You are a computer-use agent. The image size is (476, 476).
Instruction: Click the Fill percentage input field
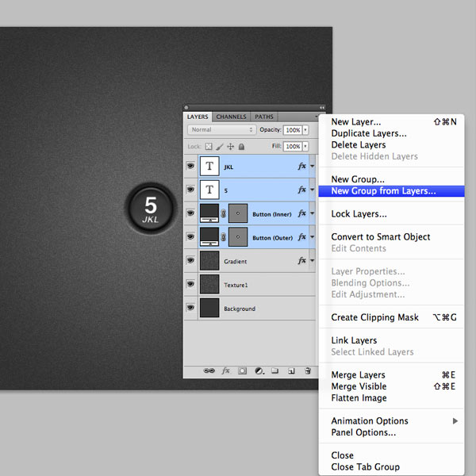pyautogui.click(x=293, y=146)
